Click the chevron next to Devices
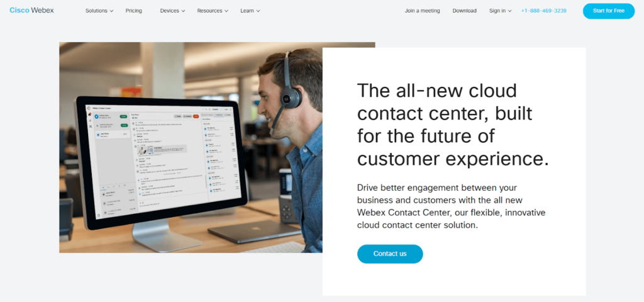This screenshot has width=644, height=302. pos(183,11)
